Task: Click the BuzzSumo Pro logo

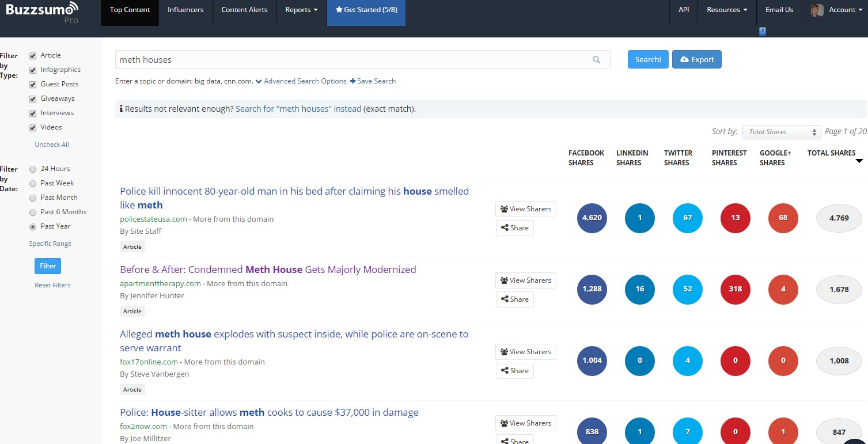Action: [41, 13]
